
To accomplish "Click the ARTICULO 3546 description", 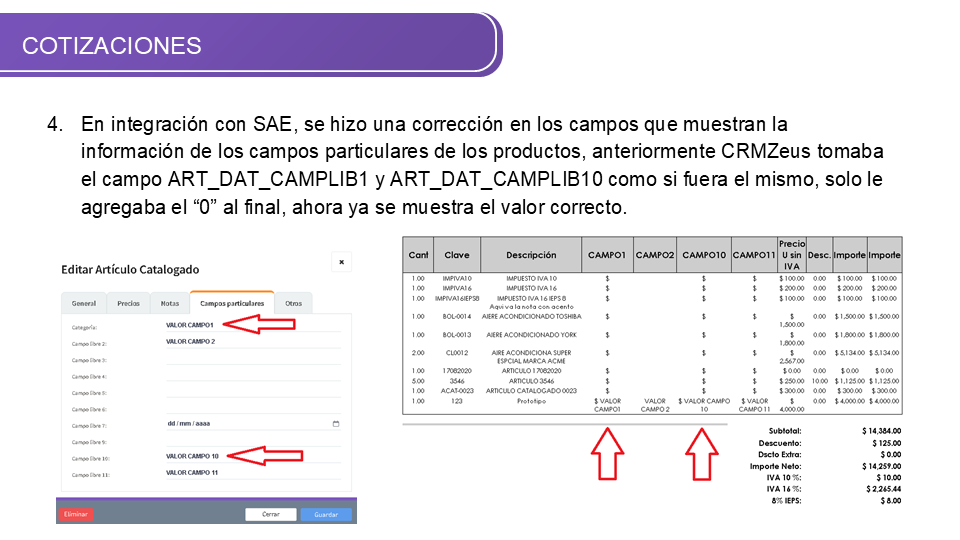I will pos(531,381).
